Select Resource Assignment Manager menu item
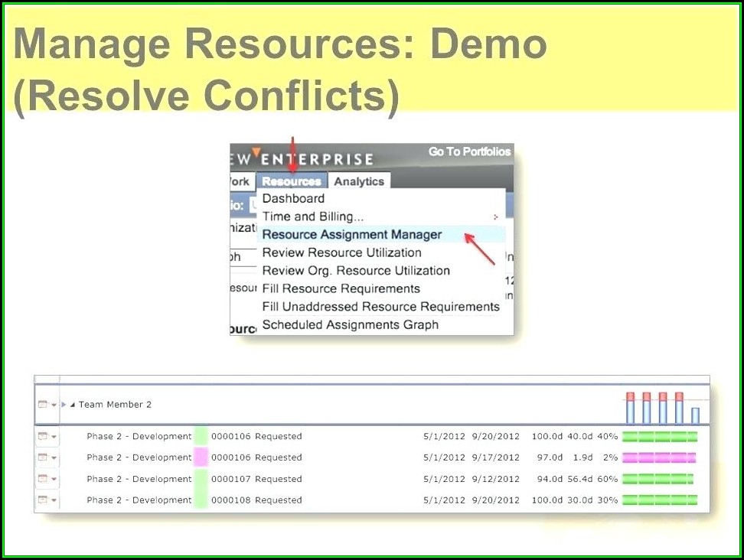Screen dimensions: 744x560 click(x=351, y=235)
